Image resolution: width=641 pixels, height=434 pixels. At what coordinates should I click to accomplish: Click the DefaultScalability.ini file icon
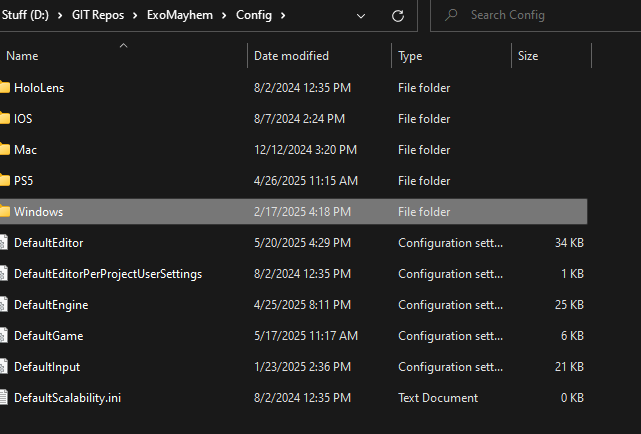click(4, 398)
